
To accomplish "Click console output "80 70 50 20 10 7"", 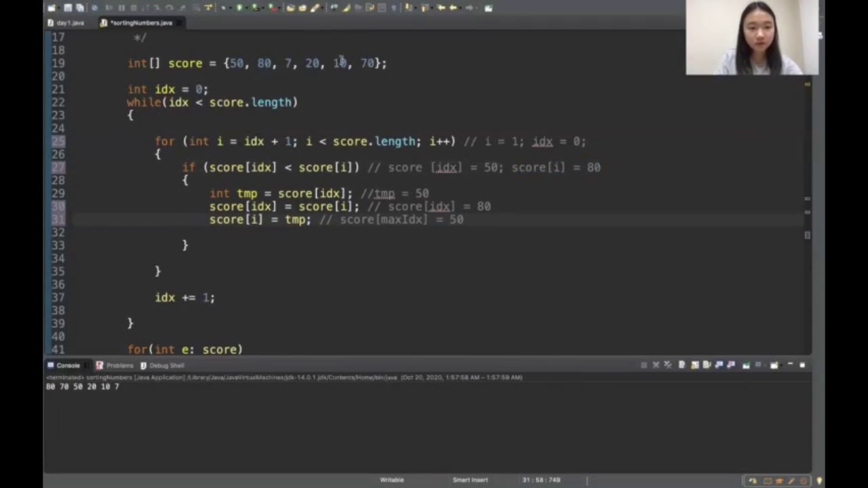I will click(82, 386).
